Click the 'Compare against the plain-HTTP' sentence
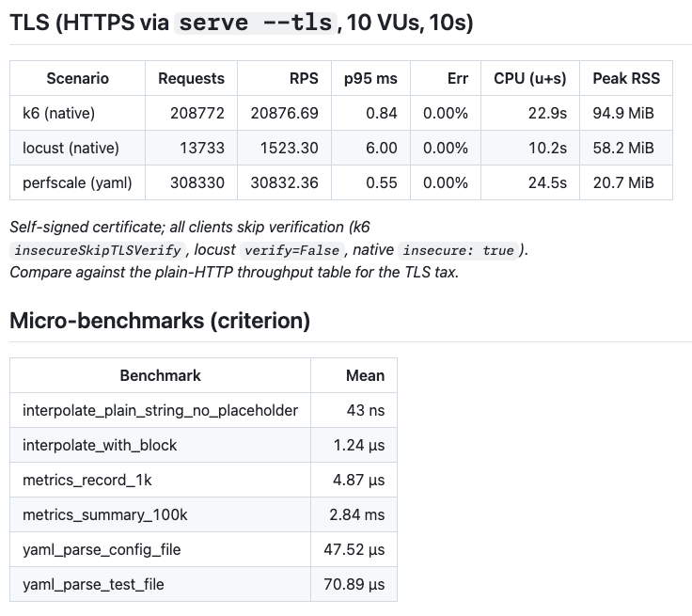 click(234, 272)
